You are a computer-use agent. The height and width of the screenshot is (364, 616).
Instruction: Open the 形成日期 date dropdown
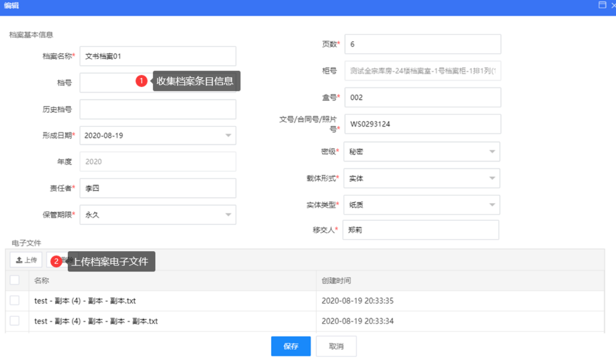click(228, 135)
